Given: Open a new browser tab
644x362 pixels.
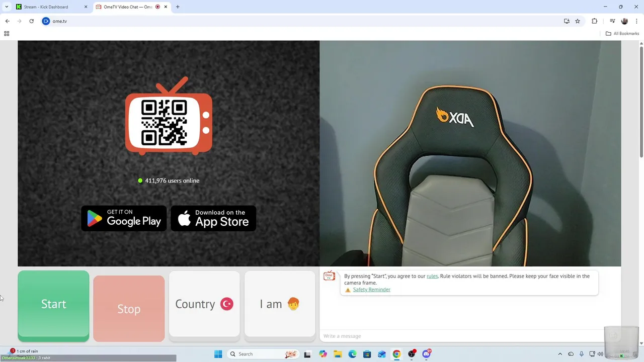Looking at the screenshot, I should tap(178, 7).
